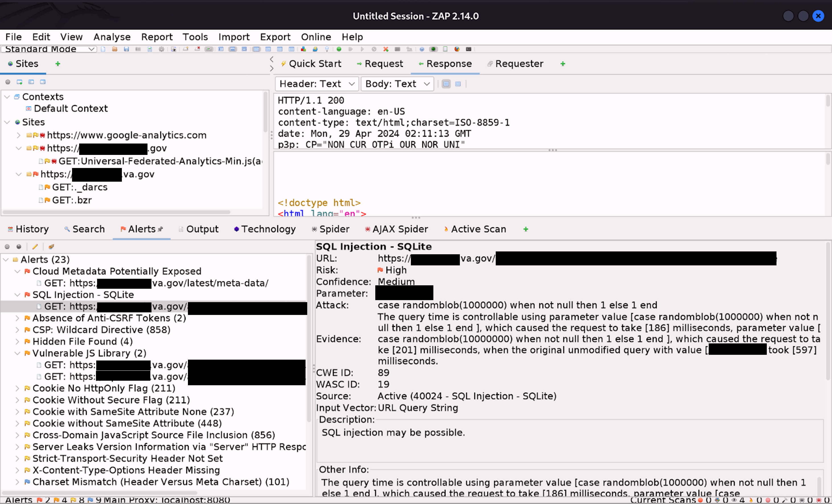Click the first combined-view icon in the Response toolbar
832x504 pixels.
(x=446, y=84)
